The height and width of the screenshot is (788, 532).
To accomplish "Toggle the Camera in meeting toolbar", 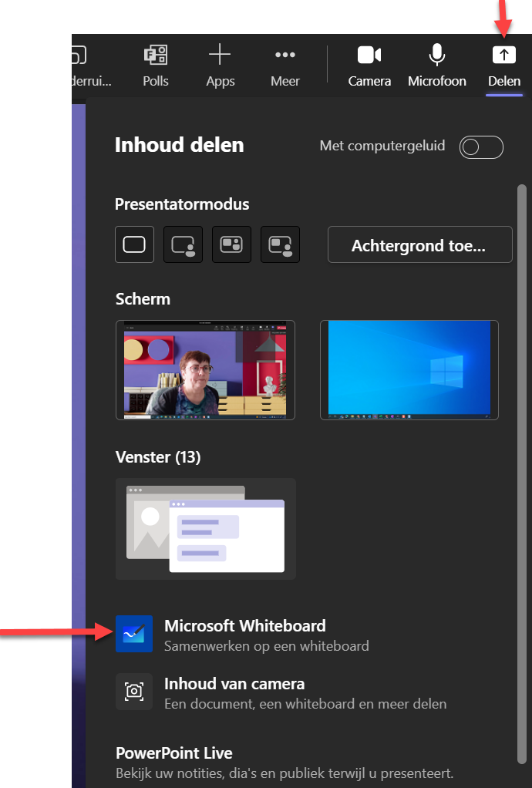I will tap(369, 66).
